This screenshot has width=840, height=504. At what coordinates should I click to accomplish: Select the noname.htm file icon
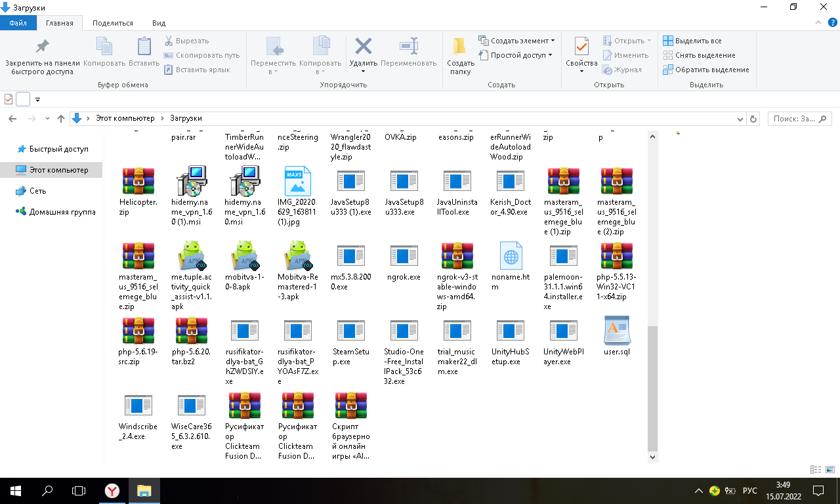511,257
